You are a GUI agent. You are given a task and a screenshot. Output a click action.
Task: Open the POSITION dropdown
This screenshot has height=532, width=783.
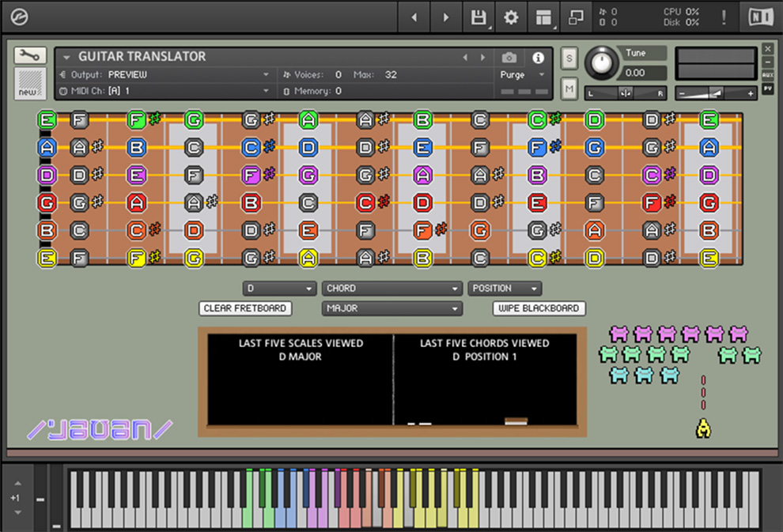coord(505,289)
